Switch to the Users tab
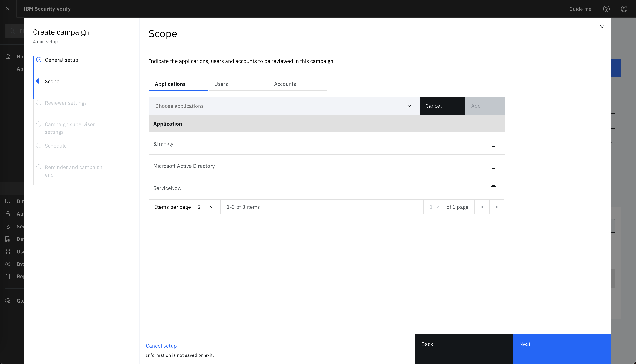 pos(238,84)
